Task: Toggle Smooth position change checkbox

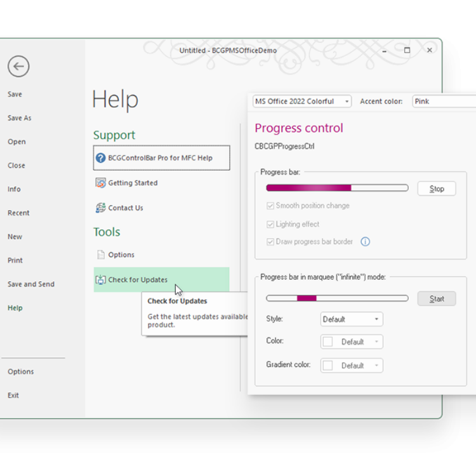Action: 270,206
